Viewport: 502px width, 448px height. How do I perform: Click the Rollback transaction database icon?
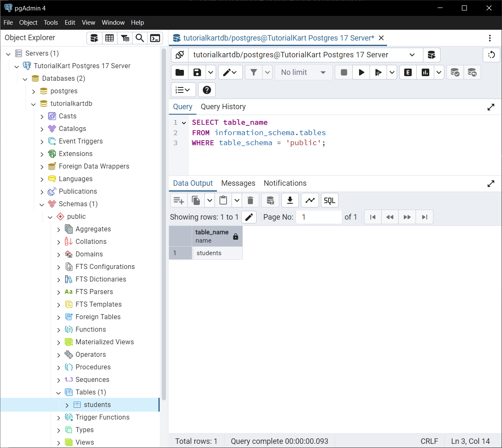pyautogui.click(x=472, y=72)
